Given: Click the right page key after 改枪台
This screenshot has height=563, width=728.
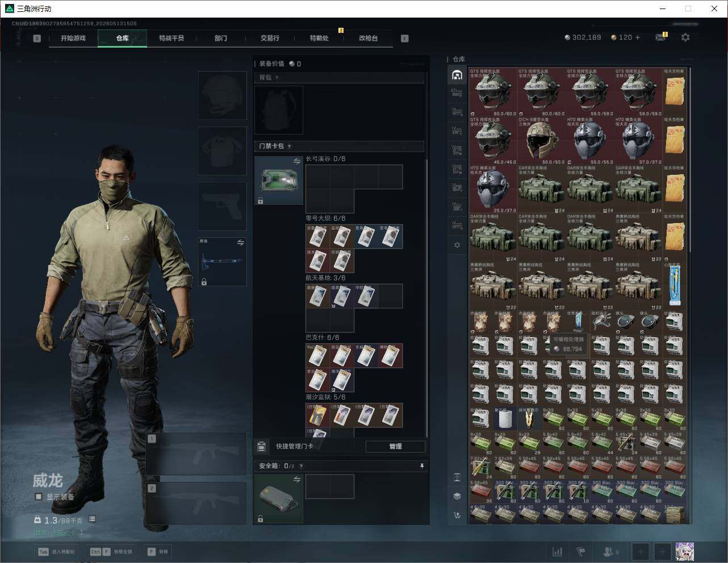Looking at the screenshot, I should 405,39.
